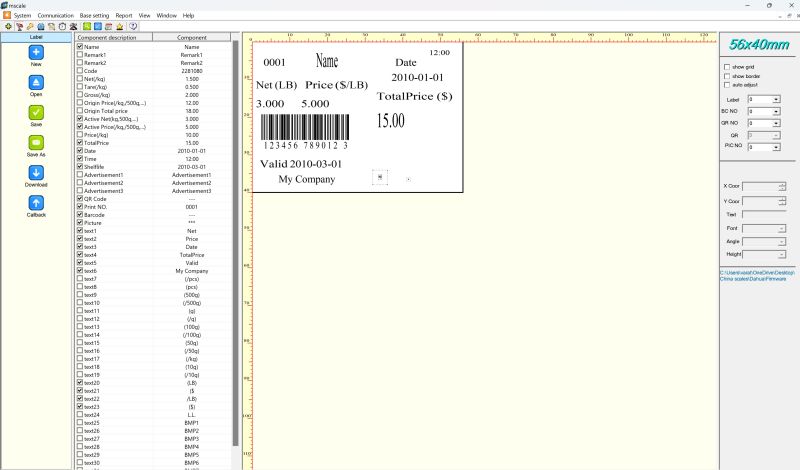
Task: Select the barcode on the label canvas
Action: 305,130
